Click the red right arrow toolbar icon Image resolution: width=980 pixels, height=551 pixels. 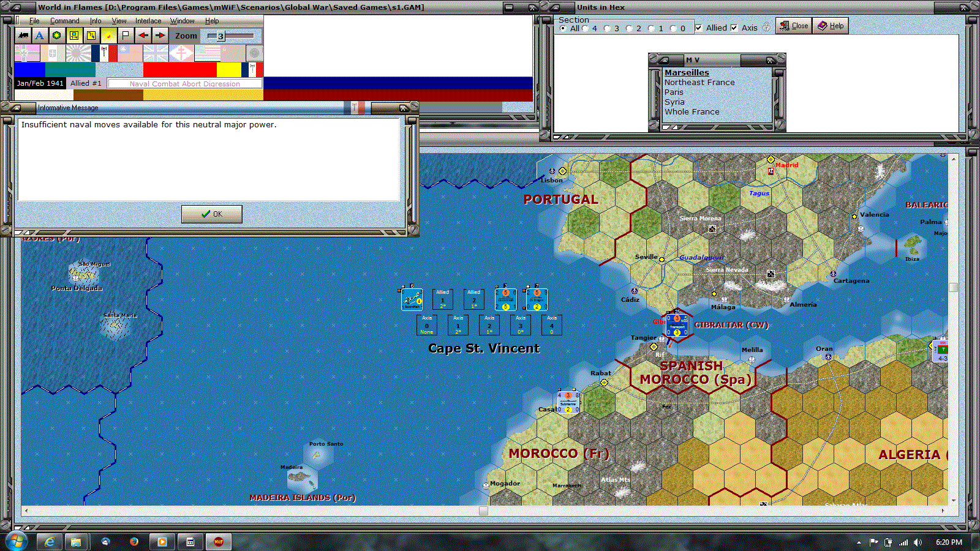pos(160,36)
